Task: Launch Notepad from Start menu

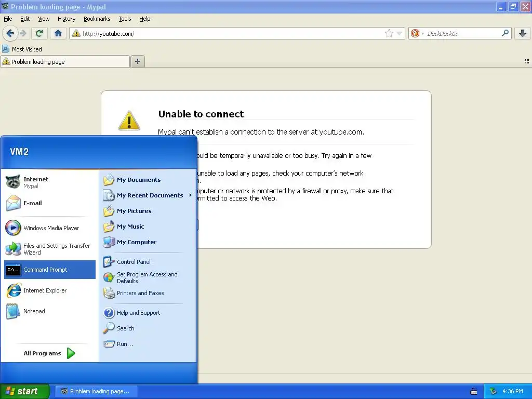Action: [50, 311]
